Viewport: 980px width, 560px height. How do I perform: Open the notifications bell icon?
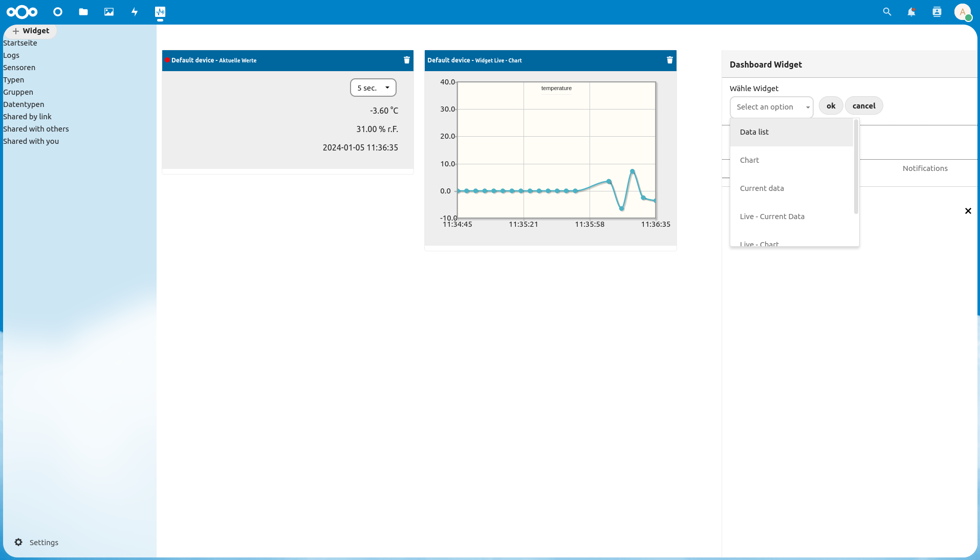click(911, 12)
